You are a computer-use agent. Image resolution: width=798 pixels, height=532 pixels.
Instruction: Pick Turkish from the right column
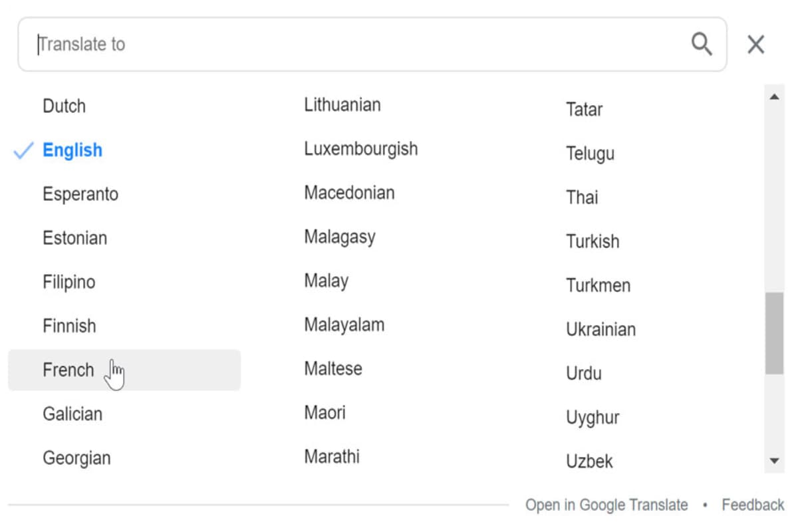[x=593, y=241]
